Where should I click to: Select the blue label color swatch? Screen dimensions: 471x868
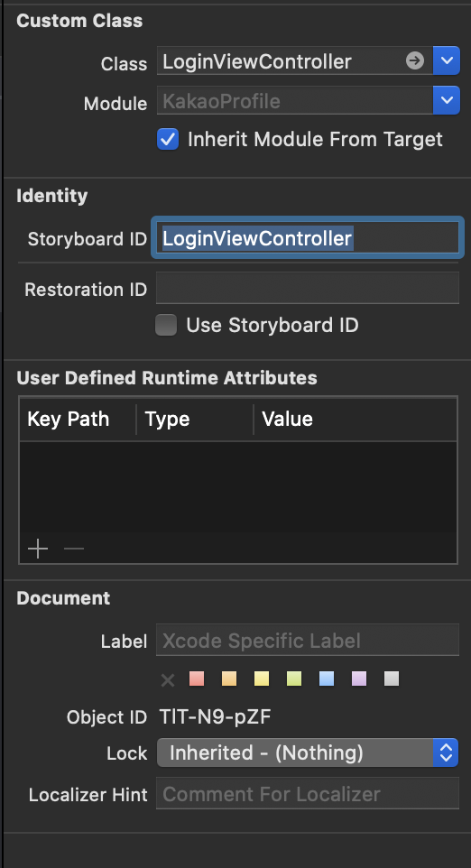point(327,679)
